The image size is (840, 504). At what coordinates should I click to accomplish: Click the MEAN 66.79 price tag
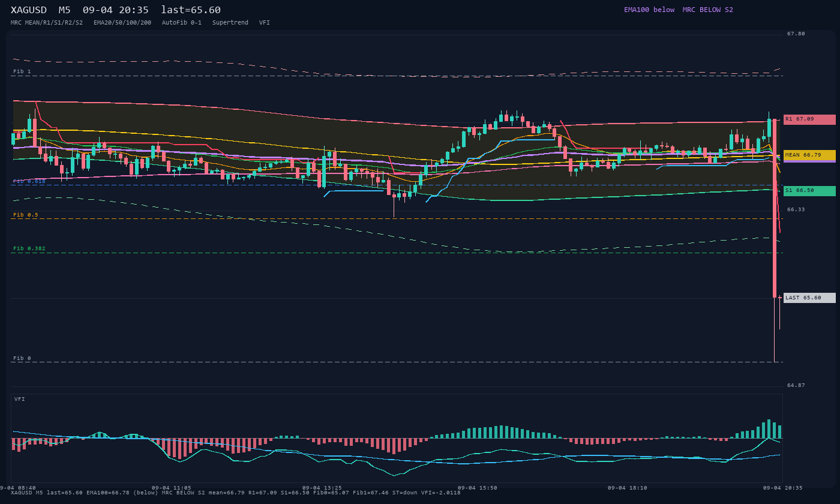point(809,155)
